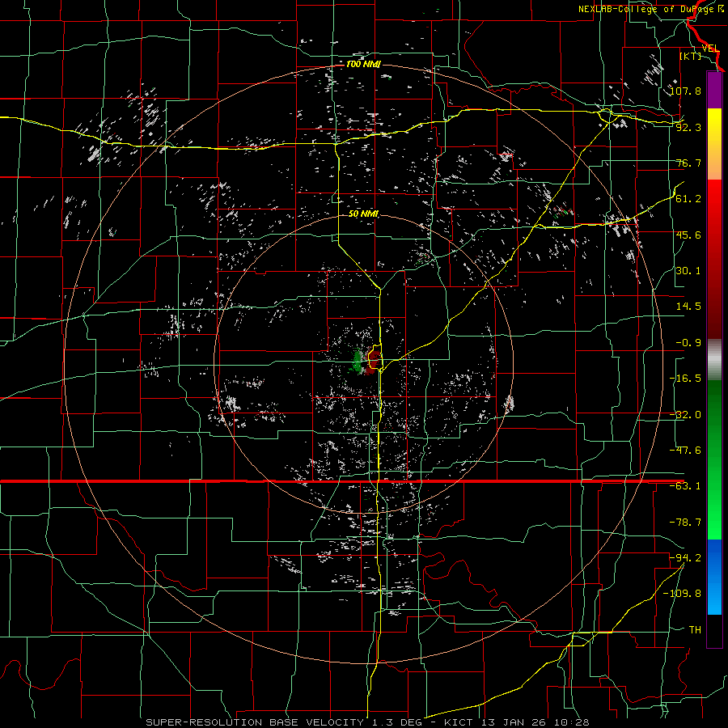
Task: Click the [KT] units label
Action: [691, 56]
